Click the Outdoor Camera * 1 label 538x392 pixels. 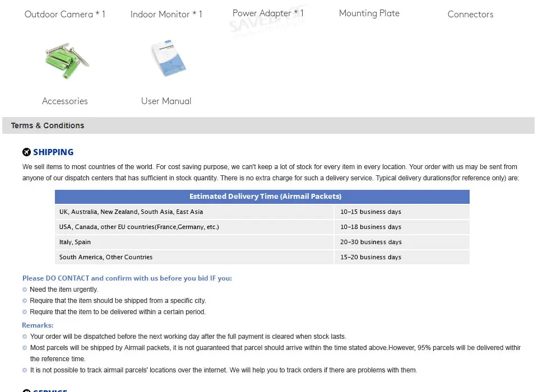pyautogui.click(x=65, y=15)
